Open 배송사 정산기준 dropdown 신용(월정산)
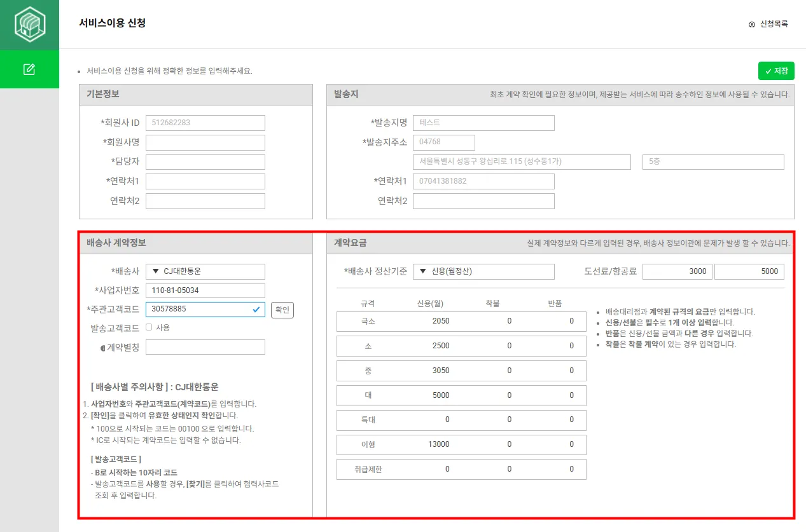The width and height of the screenshot is (806, 532). [483, 271]
